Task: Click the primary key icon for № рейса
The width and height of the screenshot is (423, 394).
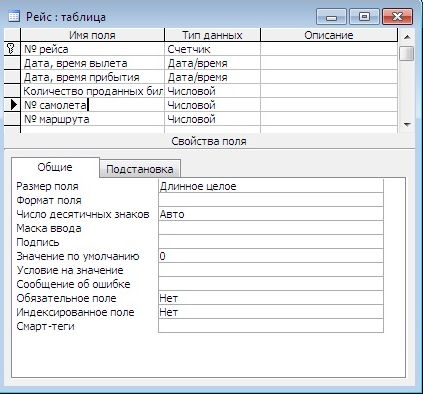Action: [11, 49]
